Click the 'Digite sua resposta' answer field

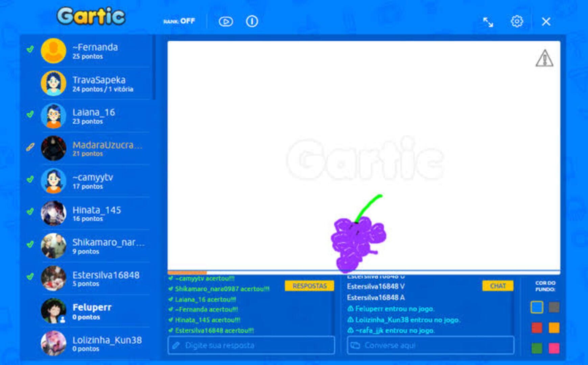pyautogui.click(x=251, y=345)
